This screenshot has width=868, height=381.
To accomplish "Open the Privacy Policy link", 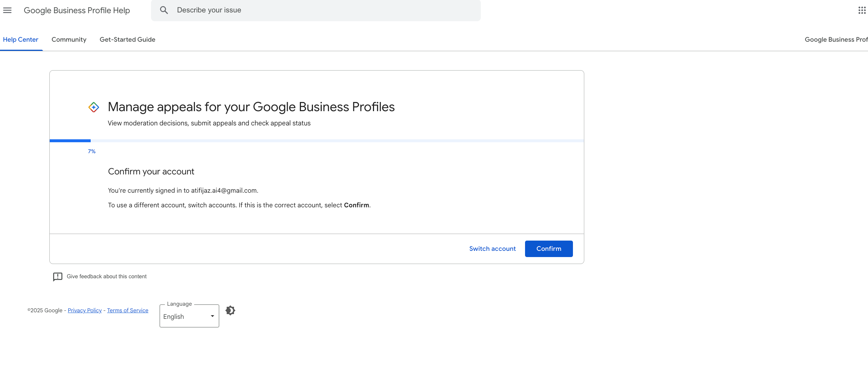I will point(85,310).
